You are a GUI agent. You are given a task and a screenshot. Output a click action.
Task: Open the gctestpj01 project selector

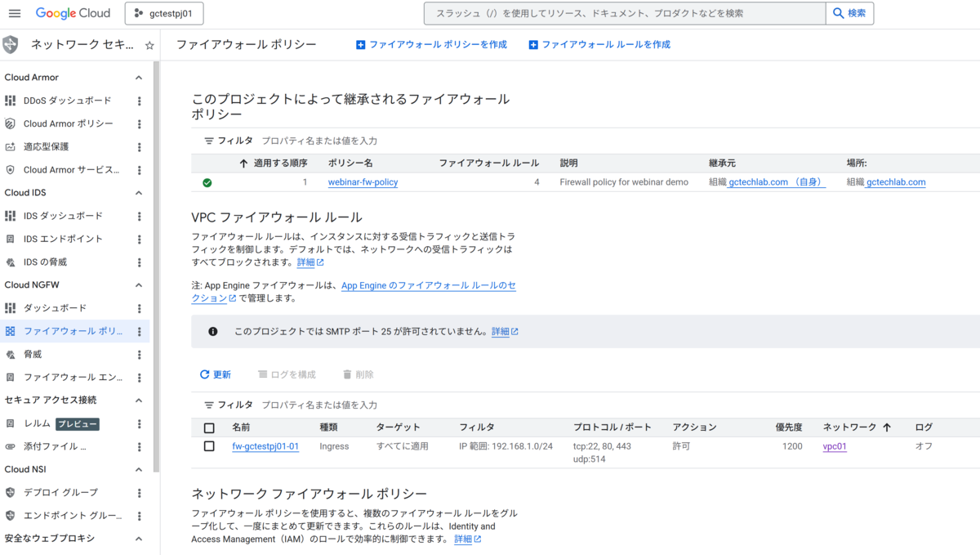click(x=164, y=13)
